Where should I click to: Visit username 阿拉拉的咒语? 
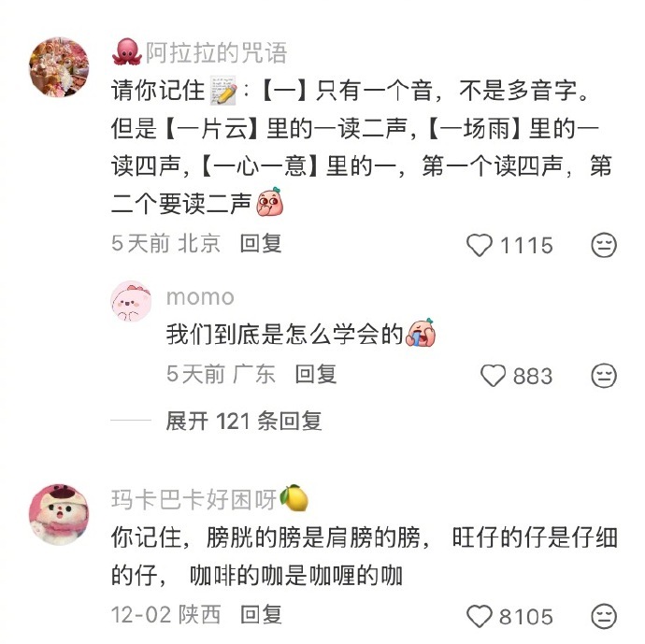click(216, 52)
